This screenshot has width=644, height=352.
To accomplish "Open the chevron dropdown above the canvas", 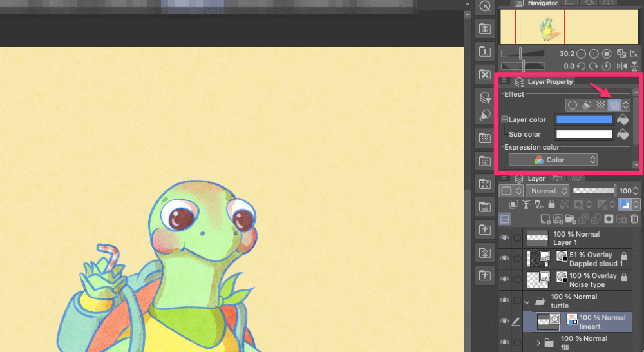I will point(468,3).
